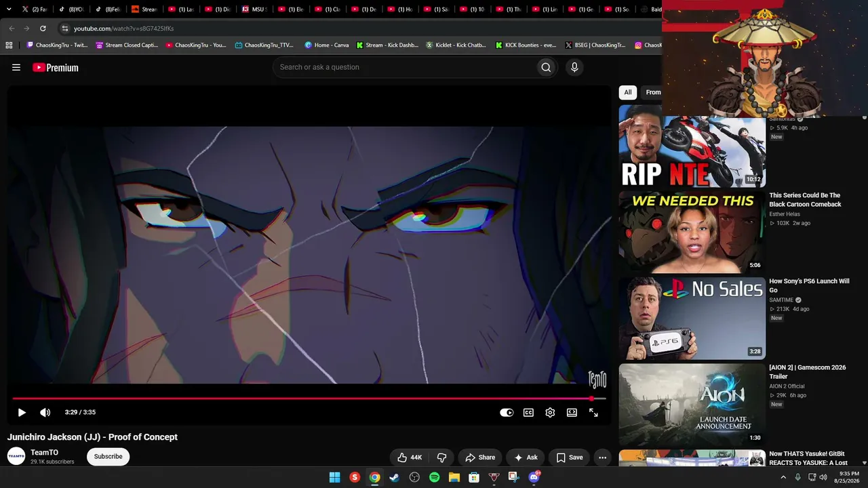Image resolution: width=868 pixels, height=488 pixels.
Task: Open the 'No Sales' PS6 thumbnail
Action: pyautogui.click(x=692, y=318)
